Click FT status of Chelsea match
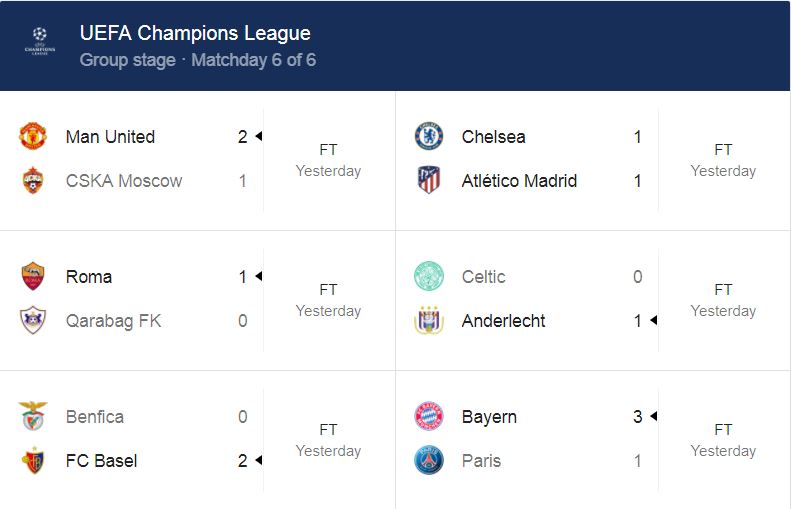791x509 pixels. 723,150
